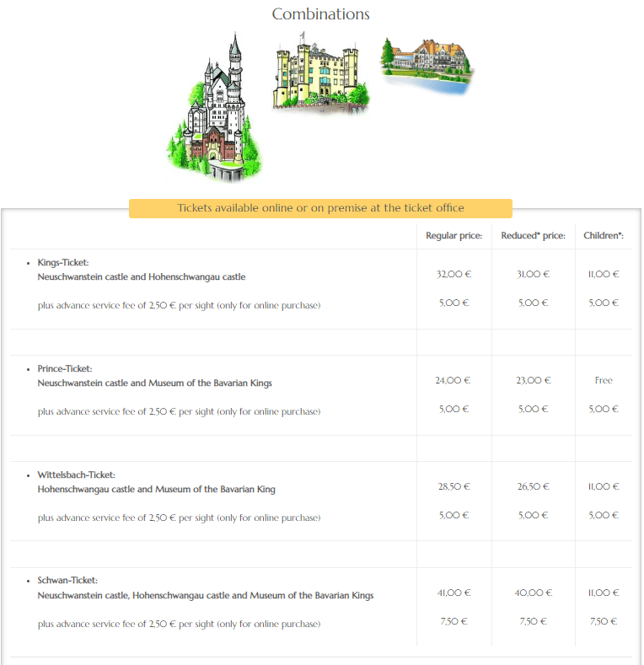The image size is (644, 665).
Task: Select Wittelsbach-Ticket reduced price 26,50 €
Action: point(534,486)
